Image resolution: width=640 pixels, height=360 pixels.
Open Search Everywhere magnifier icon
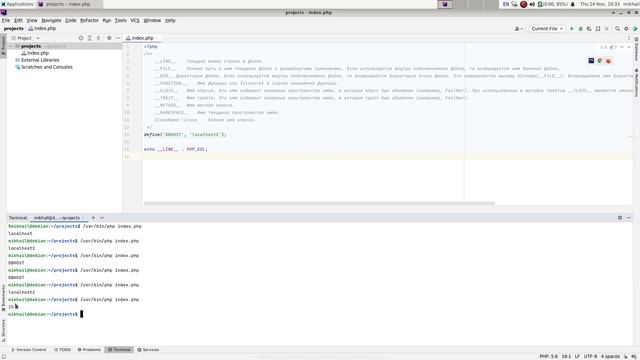(618, 29)
